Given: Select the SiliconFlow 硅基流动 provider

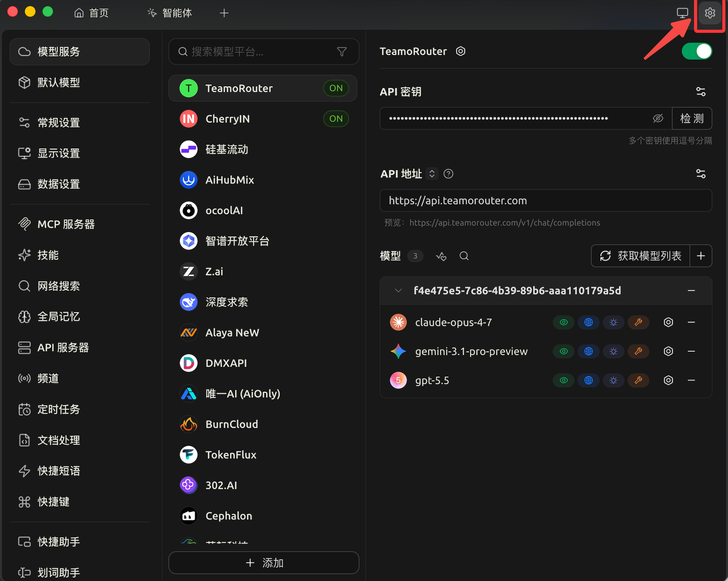Looking at the screenshot, I should pos(263,149).
